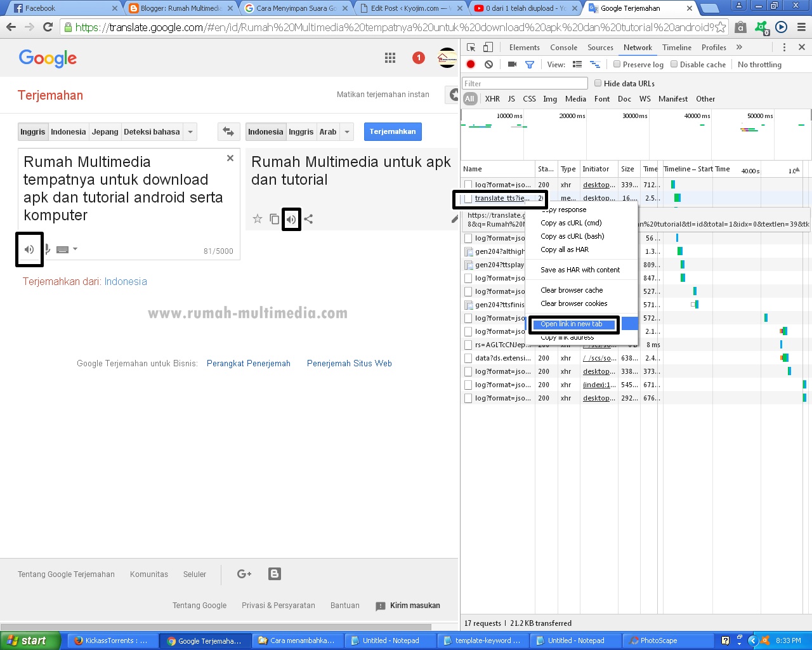Select Copy as cURL (bash)
812x650 pixels.
coord(572,236)
